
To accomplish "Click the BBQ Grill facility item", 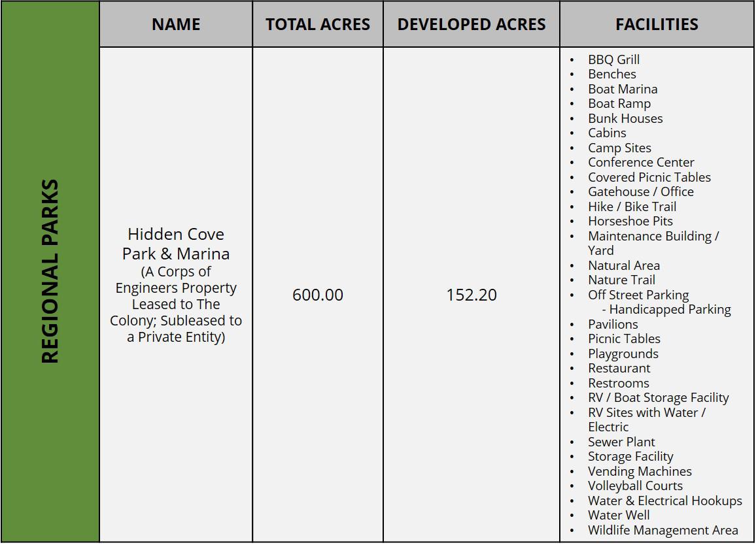I will coord(614,59).
